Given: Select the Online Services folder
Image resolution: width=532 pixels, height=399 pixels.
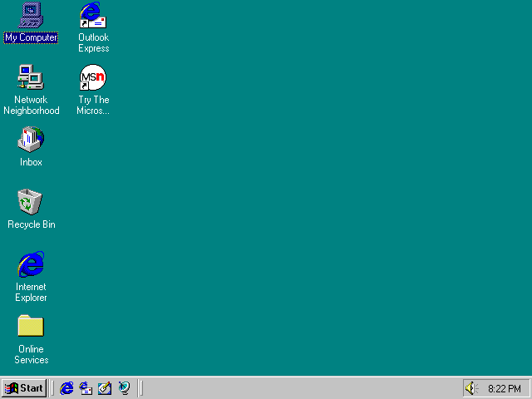Looking at the screenshot, I should point(31,327).
